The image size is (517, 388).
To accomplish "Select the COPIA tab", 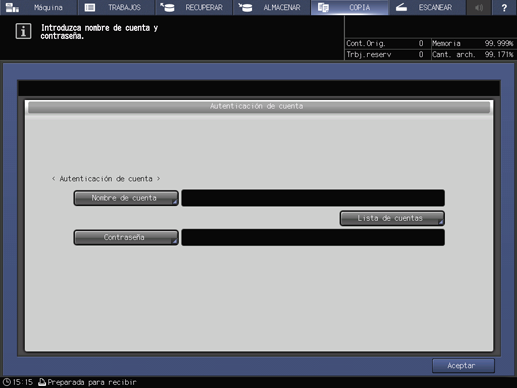I will coord(349,7).
